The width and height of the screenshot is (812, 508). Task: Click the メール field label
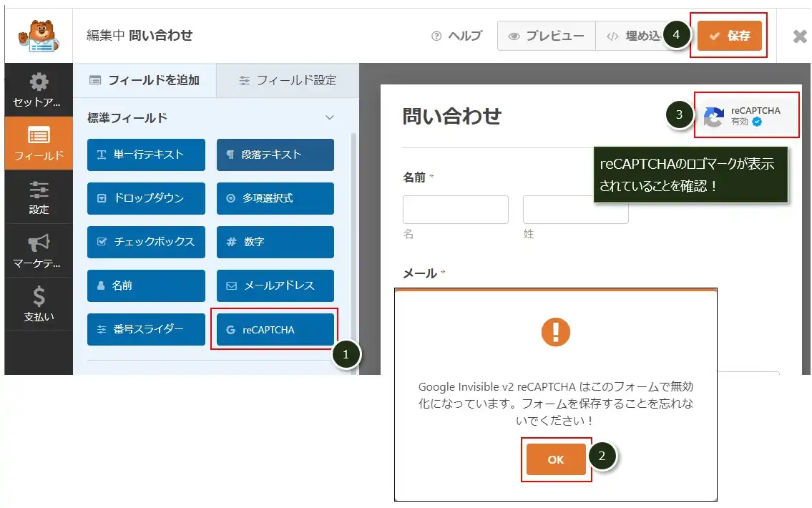(420, 273)
